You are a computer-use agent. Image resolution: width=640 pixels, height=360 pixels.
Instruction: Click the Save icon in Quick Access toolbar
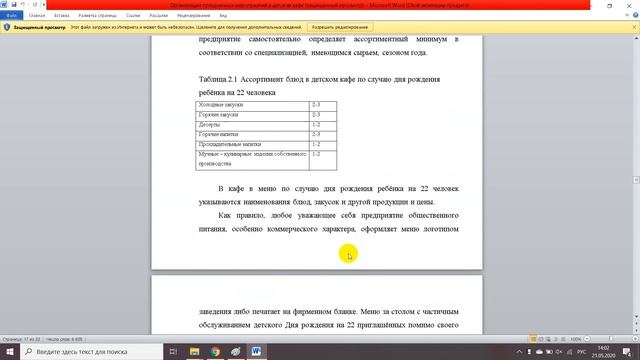coord(14,4)
